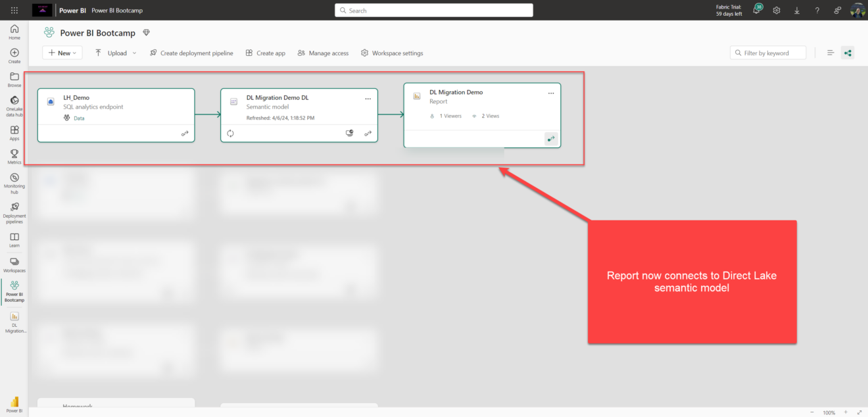Screen dimensions: 868x417
Task: Show lineage for LH_Demo card
Action: (x=185, y=134)
